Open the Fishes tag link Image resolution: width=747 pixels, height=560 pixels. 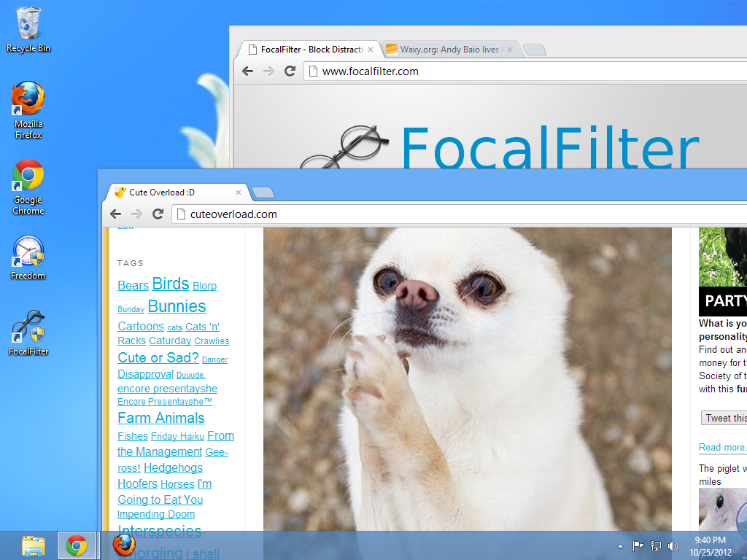coord(133,436)
